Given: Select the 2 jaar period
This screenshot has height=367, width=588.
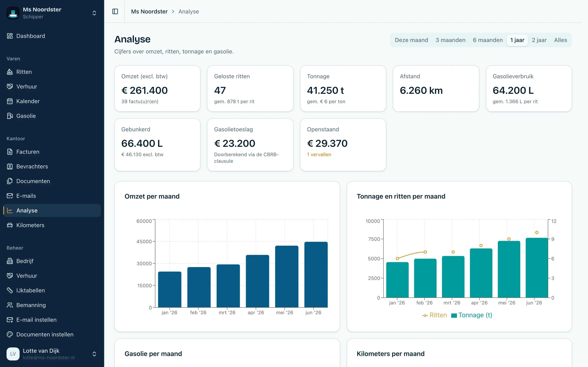Looking at the screenshot, I should click(x=539, y=40).
